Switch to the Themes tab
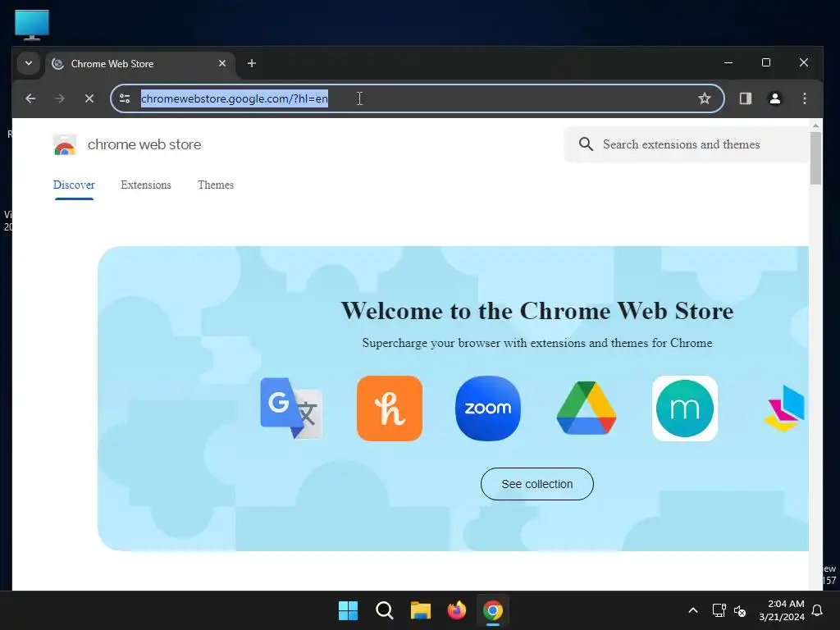The image size is (840, 630). pyautogui.click(x=216, y=185)
